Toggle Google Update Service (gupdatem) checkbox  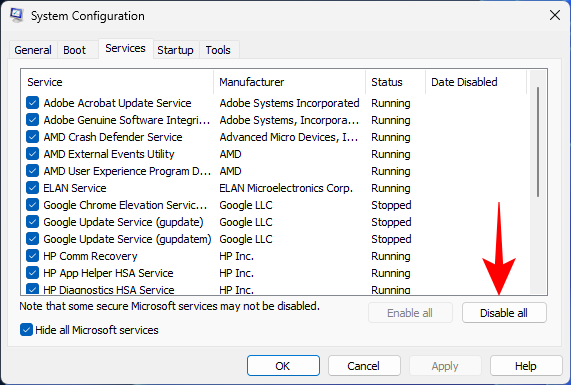coord(32,239)
